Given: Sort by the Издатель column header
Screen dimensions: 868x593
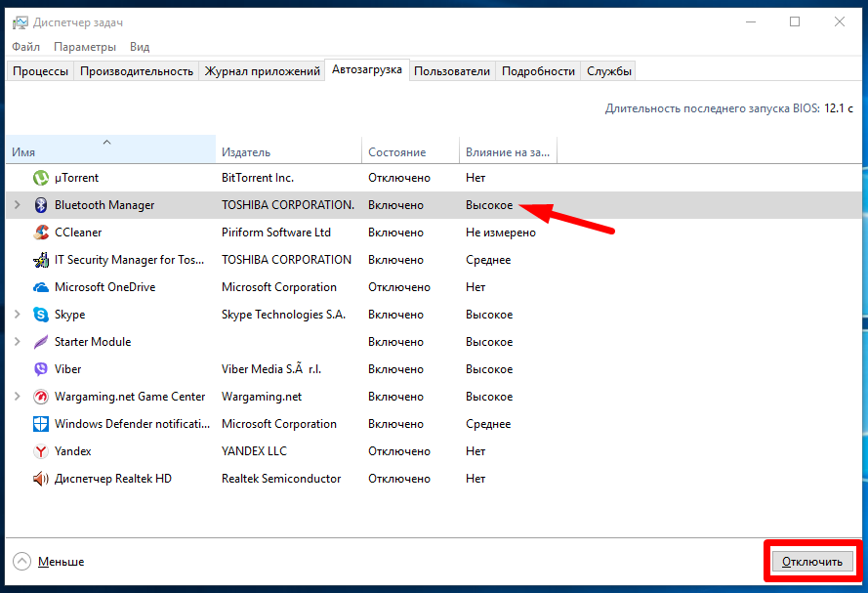Looking at the screenshot, I should (x=288, y=148).
